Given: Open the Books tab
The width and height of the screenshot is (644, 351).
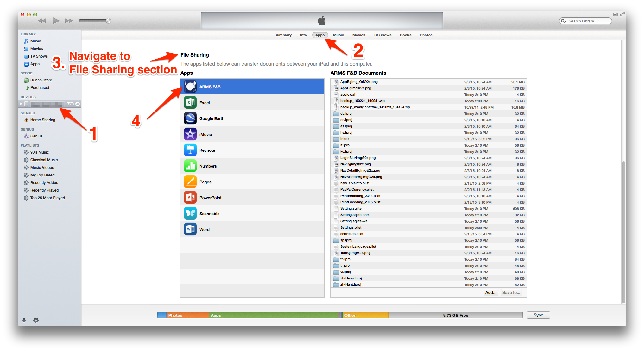Looking at the screenshot, I should [405, 35].
